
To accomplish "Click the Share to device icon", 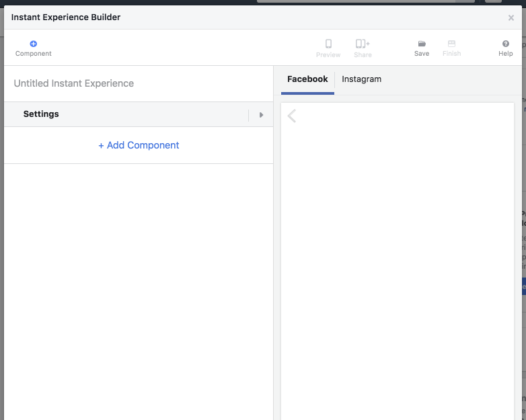I will click(363, 44).
